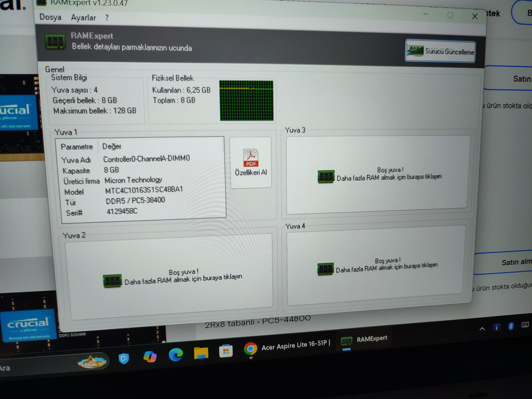The height and width of the screenshot is (399, 532).
Task: Open the Ayarlar menu
Action: [x=83, y=18]
